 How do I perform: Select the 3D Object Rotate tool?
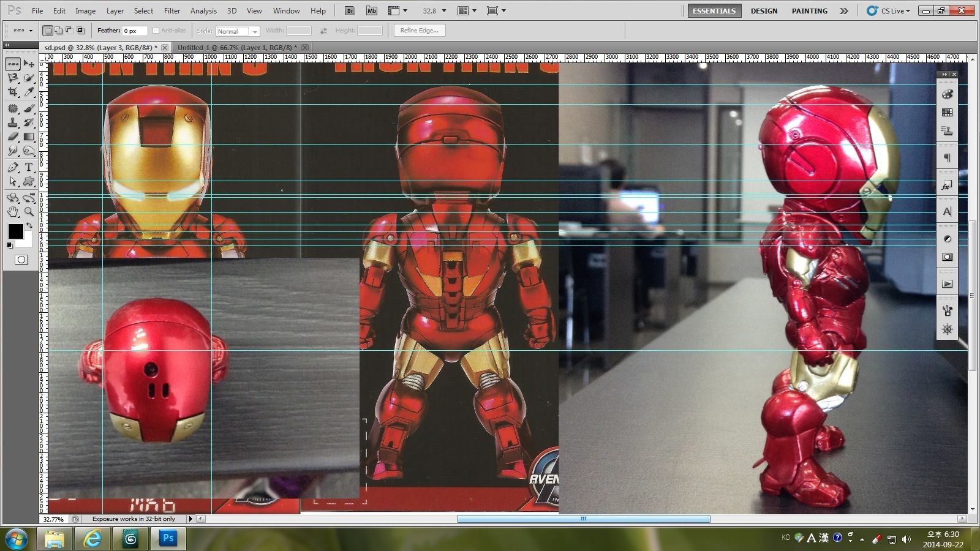click(x=13, y=198)
